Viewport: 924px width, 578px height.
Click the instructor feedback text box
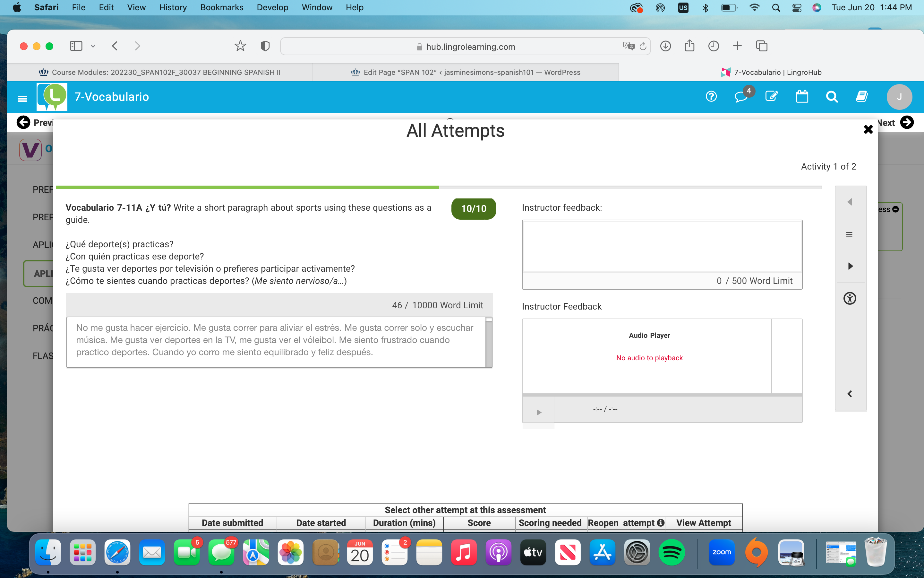click(x=662, y=246)
